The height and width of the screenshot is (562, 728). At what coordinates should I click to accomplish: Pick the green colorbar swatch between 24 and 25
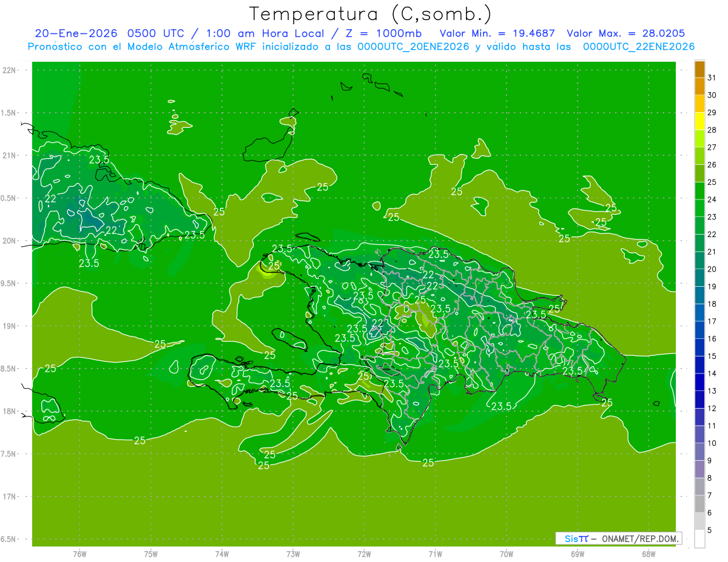[699, 191]
